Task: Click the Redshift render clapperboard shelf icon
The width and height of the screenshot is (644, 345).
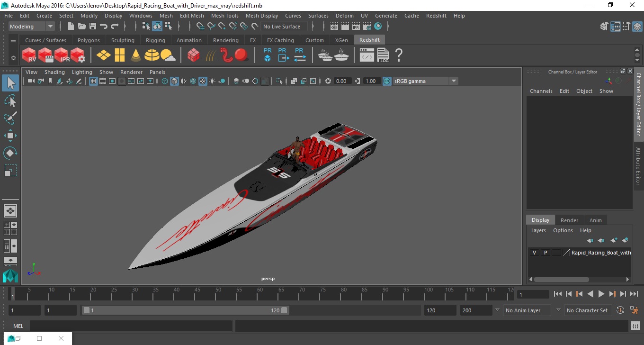Action: point(45,55)
